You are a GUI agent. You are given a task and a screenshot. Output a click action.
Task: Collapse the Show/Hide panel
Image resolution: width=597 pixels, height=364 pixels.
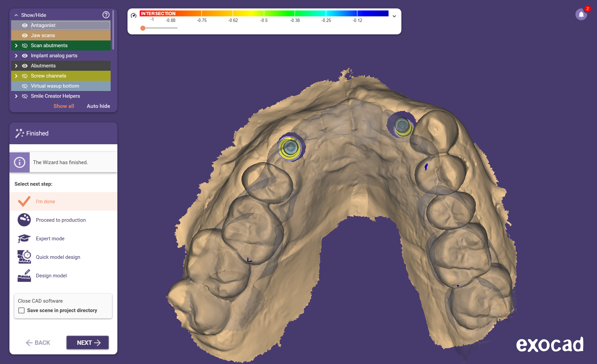click(16, 15)
